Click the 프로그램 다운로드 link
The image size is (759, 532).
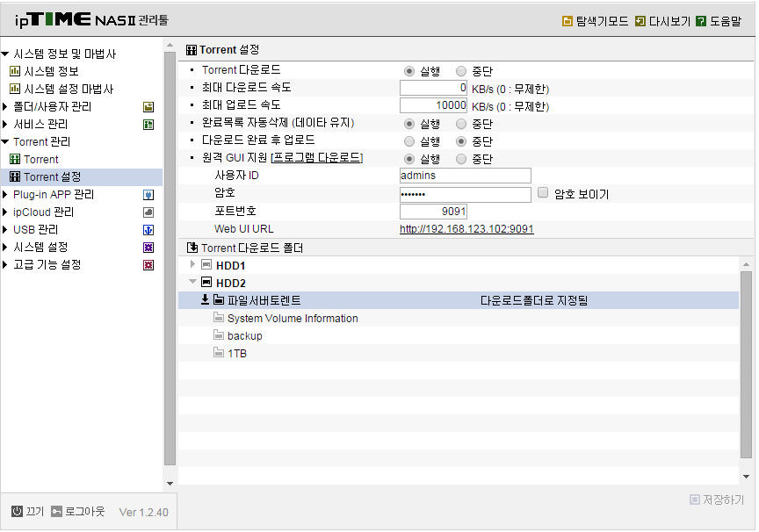point(317,158)
